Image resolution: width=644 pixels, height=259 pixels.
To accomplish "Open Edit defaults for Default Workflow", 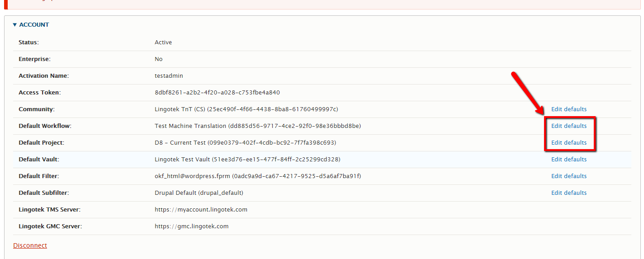I will 568,126.
